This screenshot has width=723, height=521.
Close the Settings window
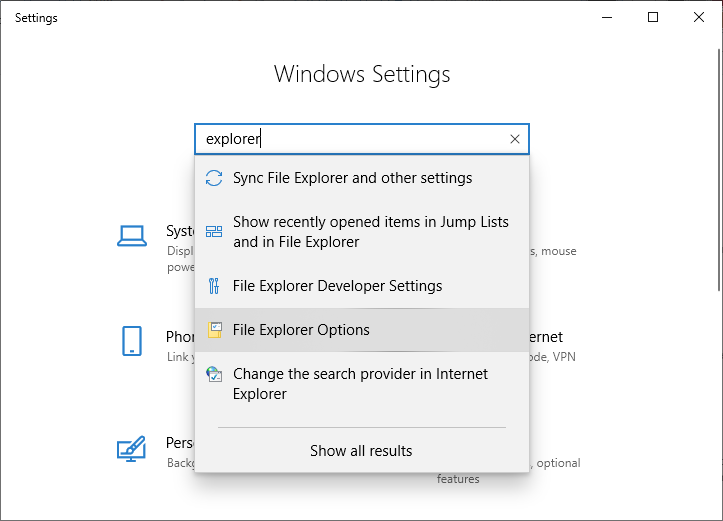point(699,18)
